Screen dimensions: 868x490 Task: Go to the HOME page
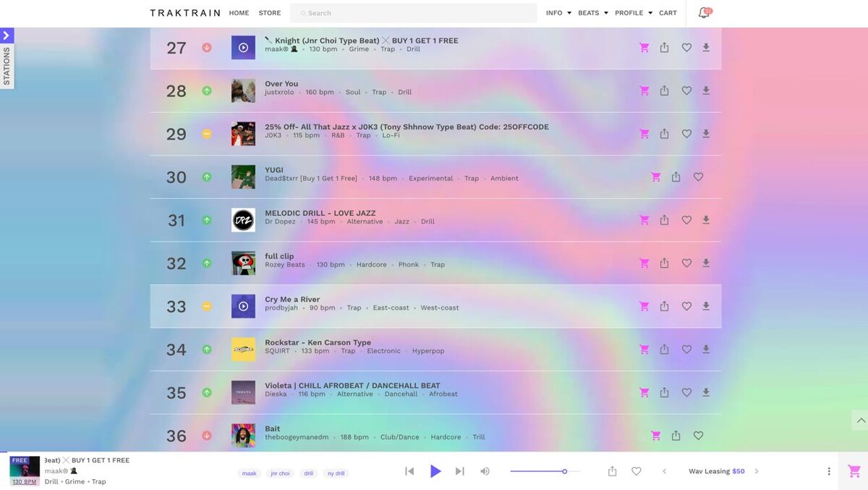point(239,13)
